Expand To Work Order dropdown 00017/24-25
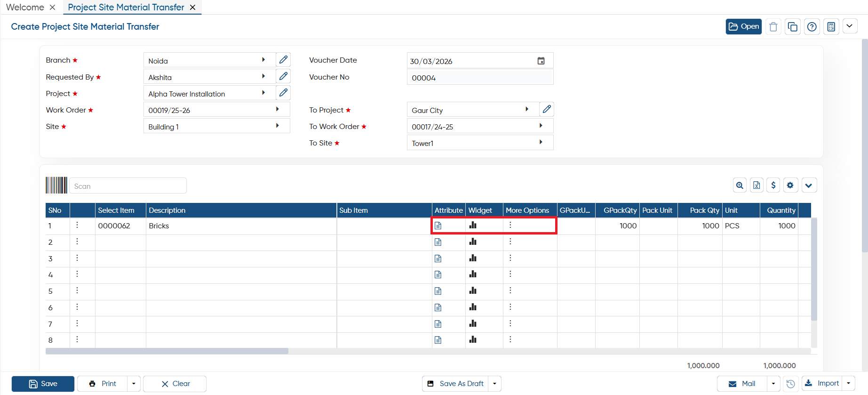 (x=541, y=126)
